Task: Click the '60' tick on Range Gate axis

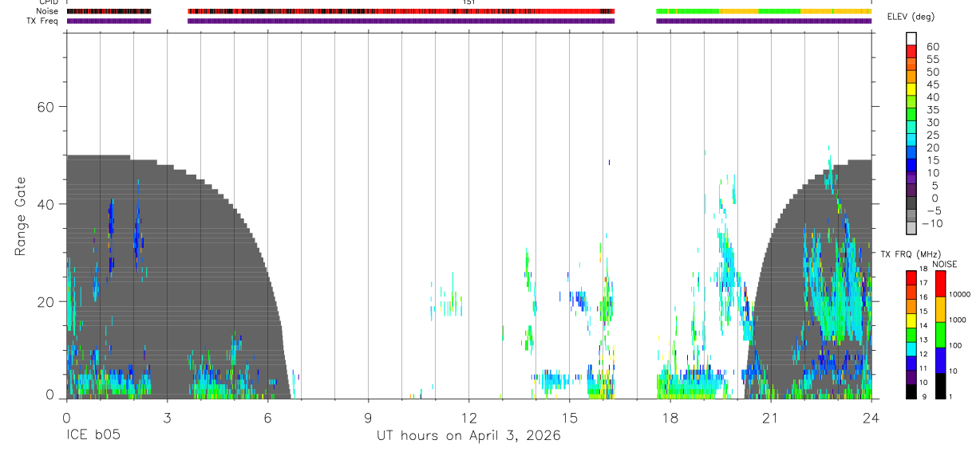Action: tap(46, 107)
